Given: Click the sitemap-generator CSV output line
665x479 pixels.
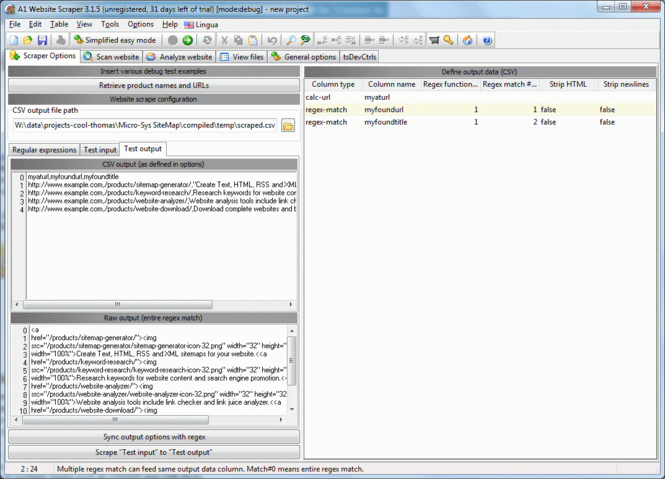Looking at the screenshot, I should click(x=162, y=185).
